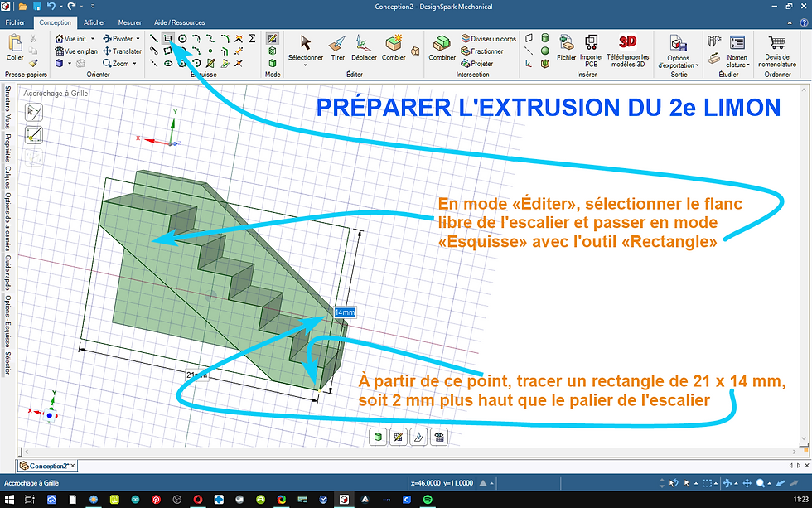The height and width of the screenshot is (508, 812).
Task: Click the 21mm dimension input field
Action: [197, 375]
